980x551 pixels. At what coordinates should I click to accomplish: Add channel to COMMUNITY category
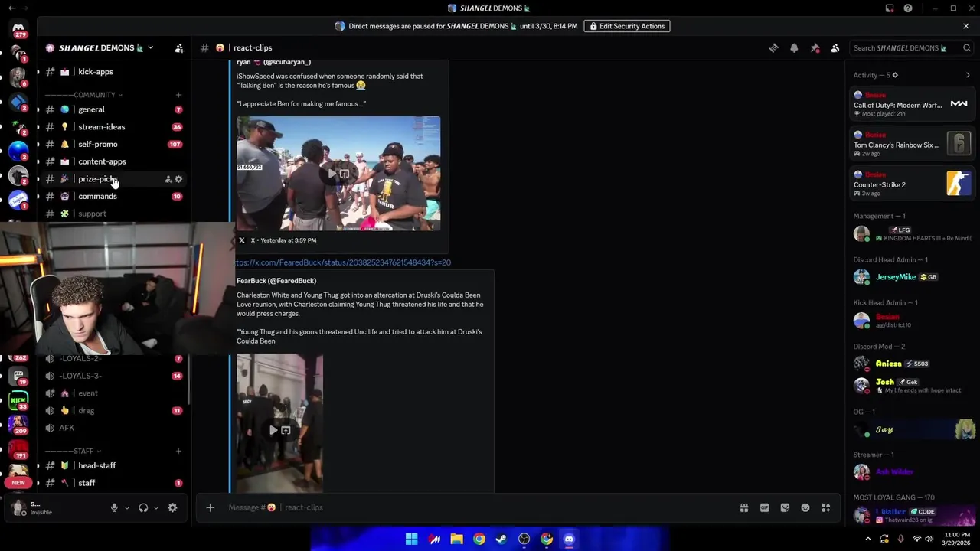[178, 95]
